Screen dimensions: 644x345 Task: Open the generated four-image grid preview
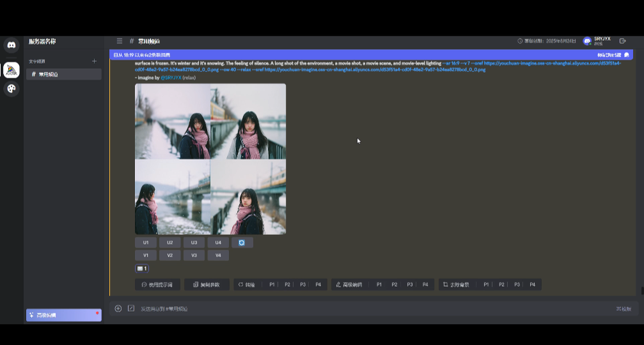[210, 159]
